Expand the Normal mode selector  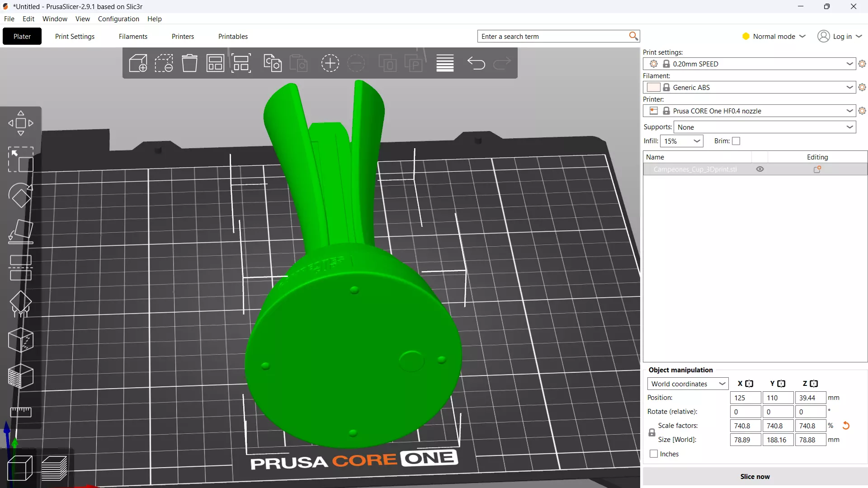pos(774,36)
